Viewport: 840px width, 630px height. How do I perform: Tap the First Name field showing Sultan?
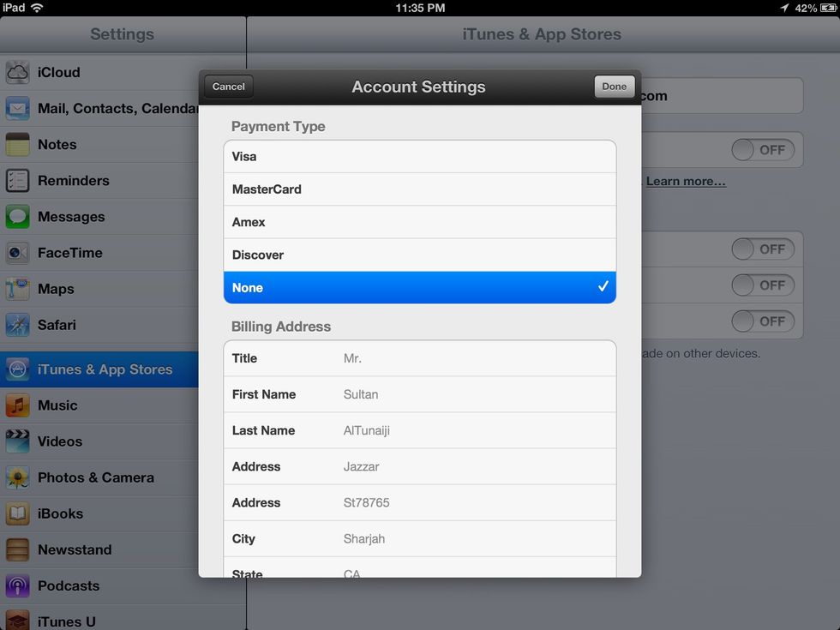[x=419, y=394]
